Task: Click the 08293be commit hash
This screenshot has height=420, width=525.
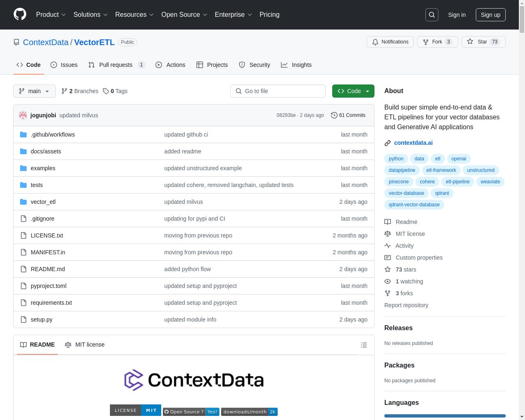Action: point(286,115)
